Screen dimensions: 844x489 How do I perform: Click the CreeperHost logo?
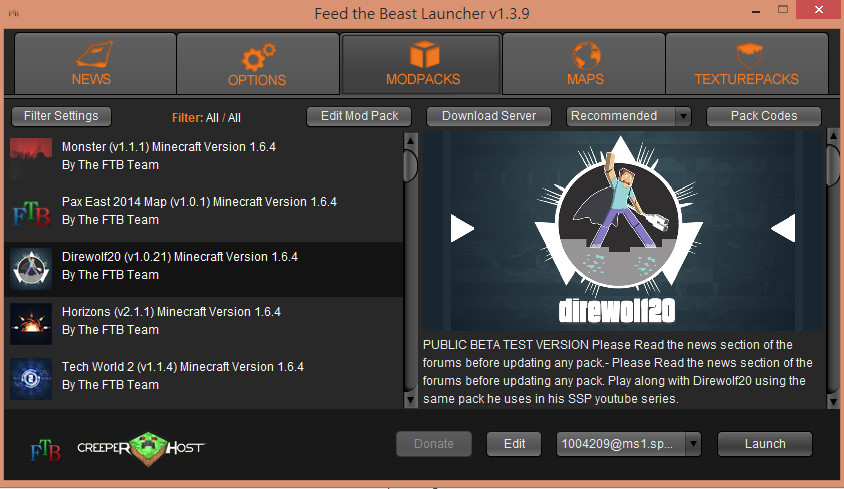pyautogui.click(x=141, y=446)
